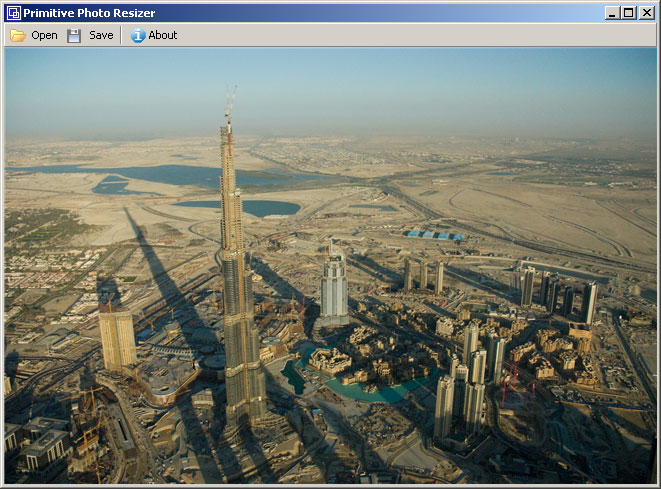Minimize the Primitive Photo Resizer window

(x=611, y=13)
